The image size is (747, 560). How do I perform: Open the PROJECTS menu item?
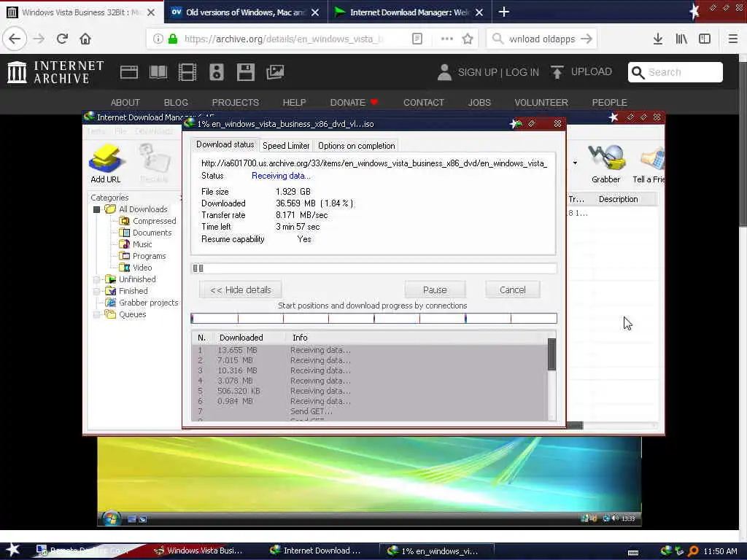pos(236,102)
